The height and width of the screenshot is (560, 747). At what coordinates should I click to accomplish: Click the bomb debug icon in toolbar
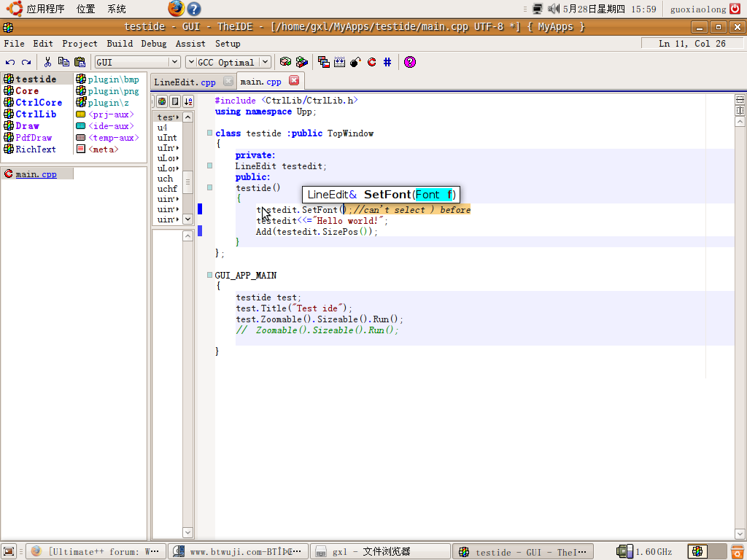(355, 63)
